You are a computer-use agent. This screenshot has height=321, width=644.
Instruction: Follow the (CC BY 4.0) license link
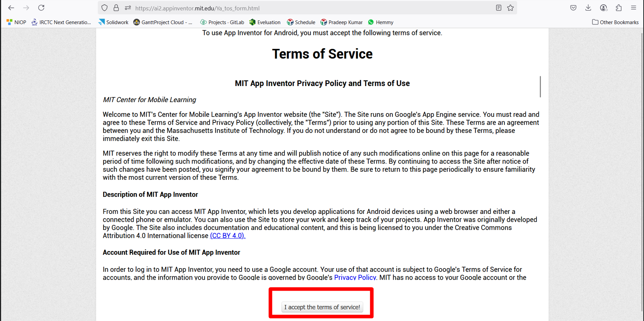tap(228, 236)
